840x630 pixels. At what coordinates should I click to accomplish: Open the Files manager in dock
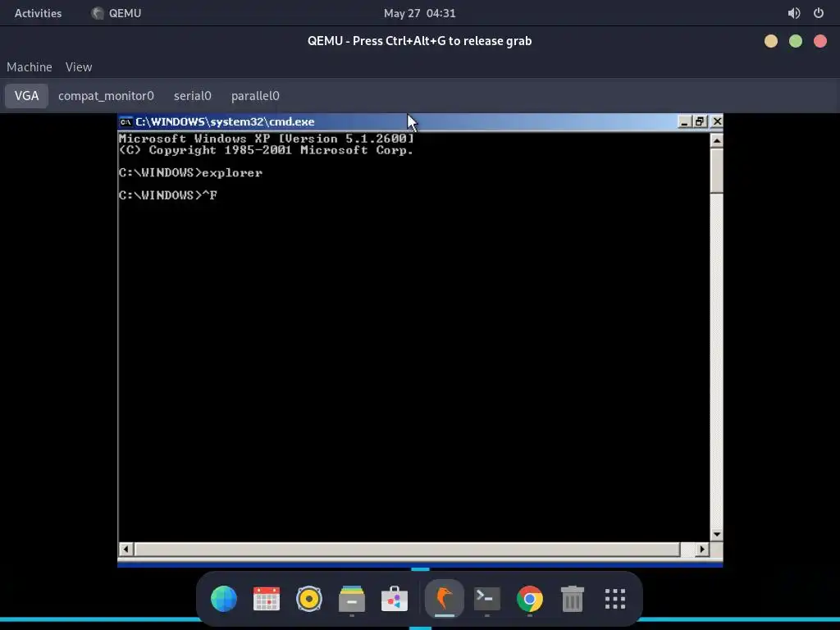pyautogui.click(x=352, y=598)
